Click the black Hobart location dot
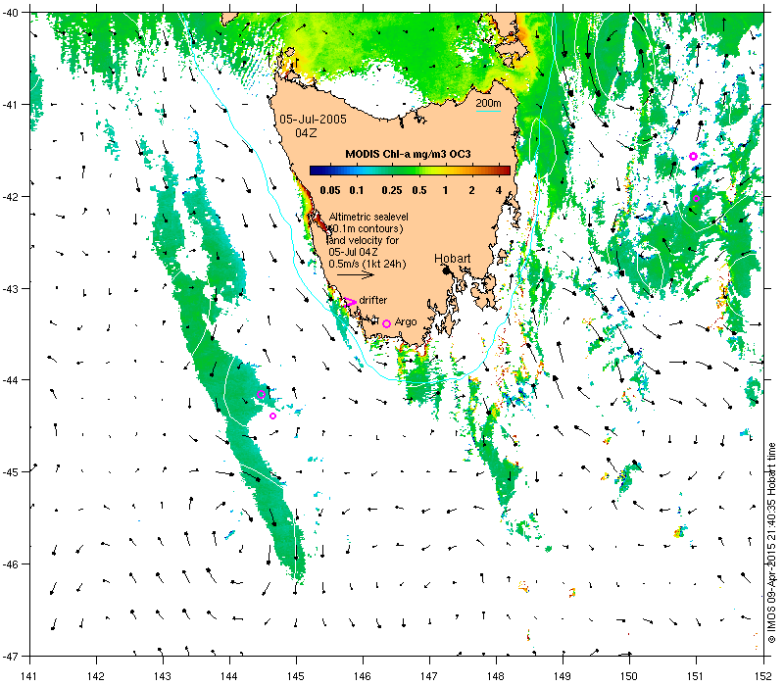The width and height of the screenshot is (784, 686). point(447,270)
